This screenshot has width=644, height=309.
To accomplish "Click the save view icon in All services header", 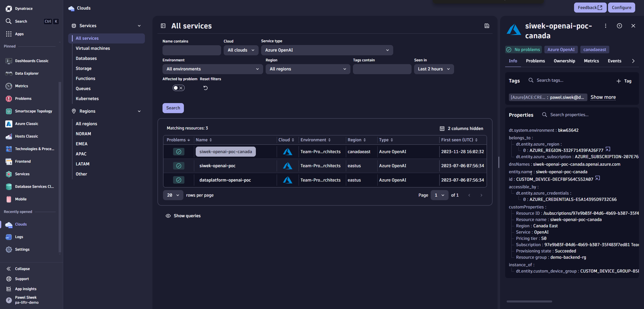I will pyautogui.click(x=487, y=26).
